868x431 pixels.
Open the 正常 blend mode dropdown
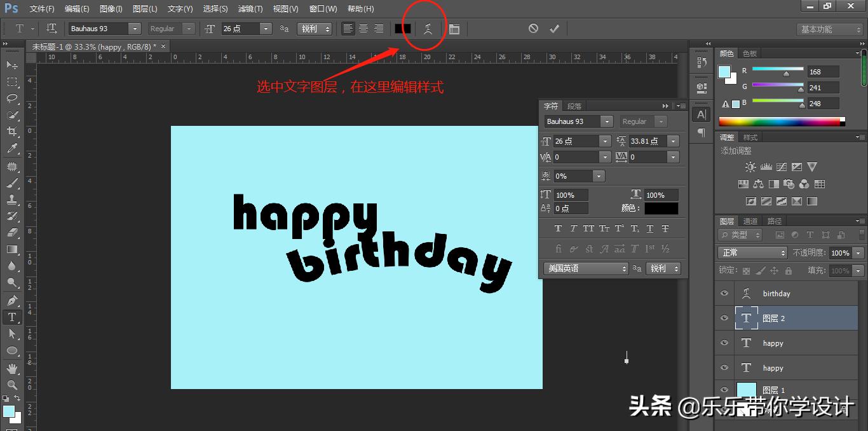pyautogui.click(x=752, y=252)
